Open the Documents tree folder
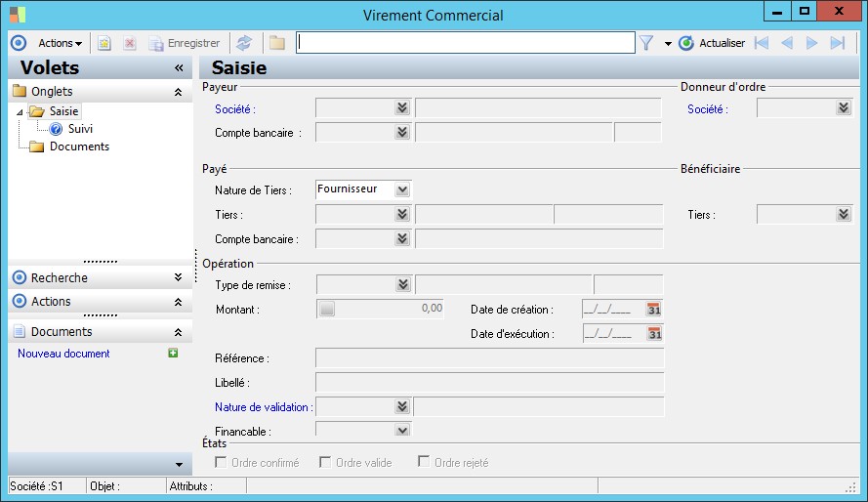 [79, 146]
